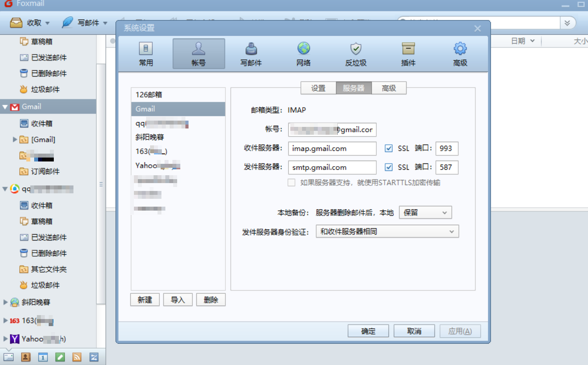Select 126邮箱 in the account list
This screenshot has width=588, height=365.
pos(178,95)
